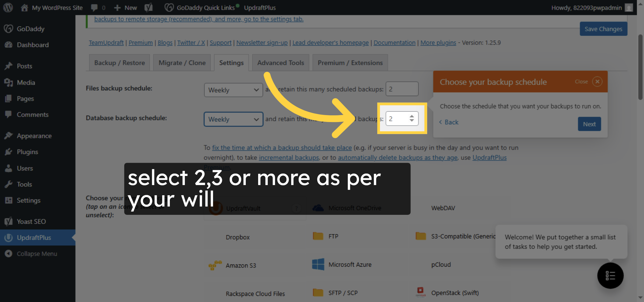Switch to the Migrate / Clone tab

pyautogui.click(x=182, y=62)
